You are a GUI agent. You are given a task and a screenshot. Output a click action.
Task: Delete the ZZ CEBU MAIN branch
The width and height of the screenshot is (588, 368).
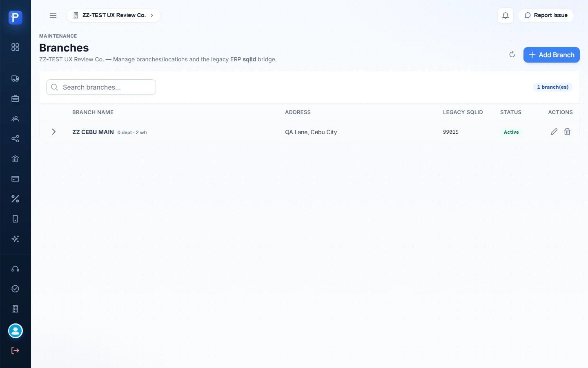point(567,132)
